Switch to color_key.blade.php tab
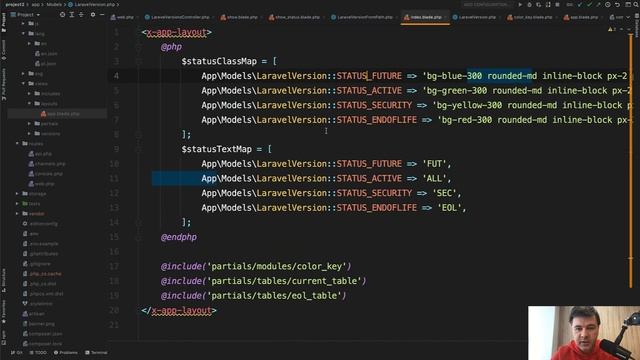 (530, 17)
